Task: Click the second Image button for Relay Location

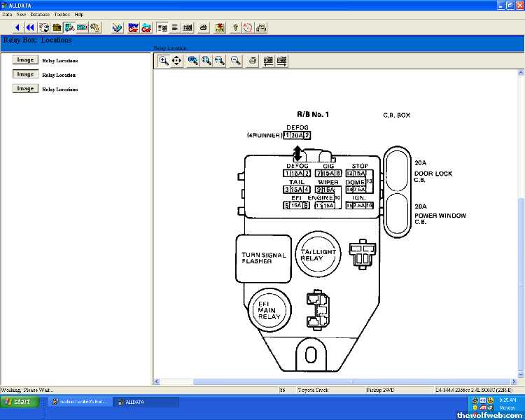Action: tap(25, 74)
